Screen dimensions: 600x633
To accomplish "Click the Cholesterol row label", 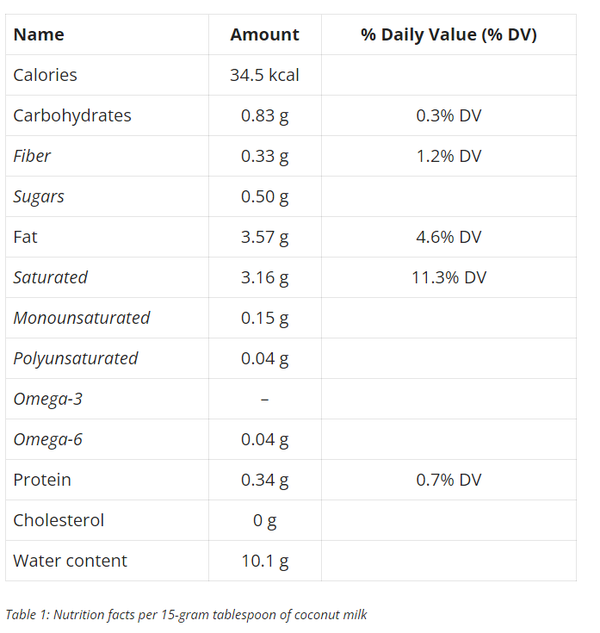I will pos(58,520).
